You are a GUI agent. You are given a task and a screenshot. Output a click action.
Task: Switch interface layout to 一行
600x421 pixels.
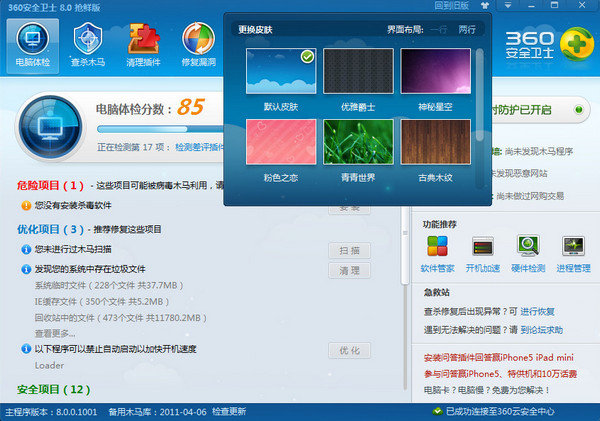pyautogui.click(x=438, y=30)
